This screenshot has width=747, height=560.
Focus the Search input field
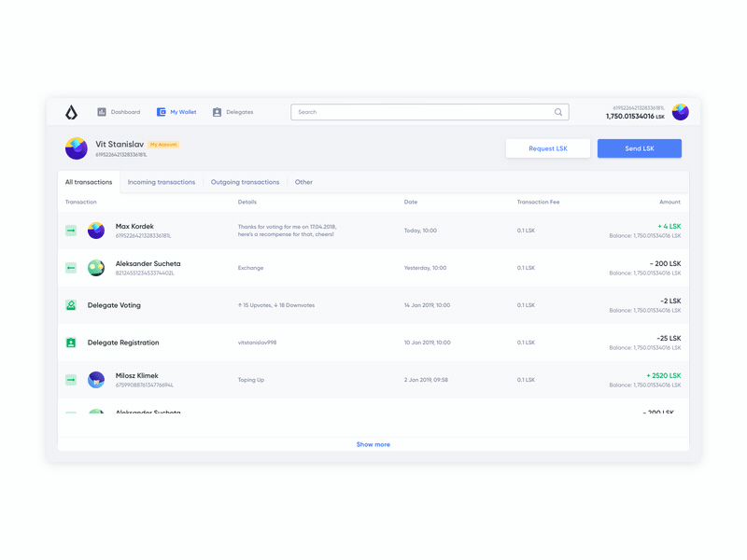(430, 112)
